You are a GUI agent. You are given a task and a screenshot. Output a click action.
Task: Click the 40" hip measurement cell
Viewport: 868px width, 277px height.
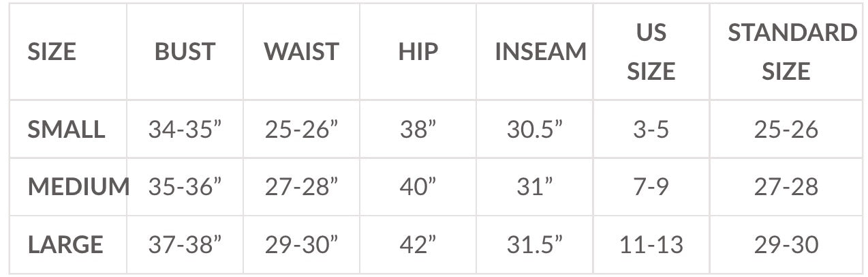pos(418,186)
